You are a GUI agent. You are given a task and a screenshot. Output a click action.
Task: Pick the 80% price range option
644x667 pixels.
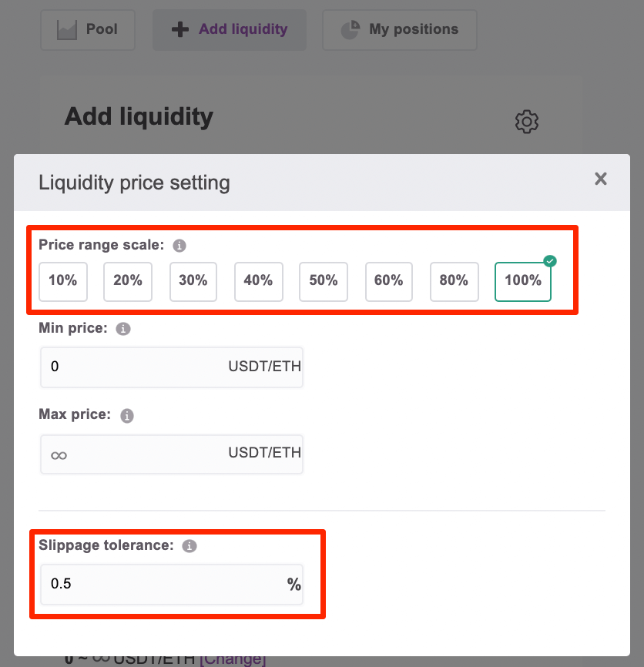(x=454, y=282)
